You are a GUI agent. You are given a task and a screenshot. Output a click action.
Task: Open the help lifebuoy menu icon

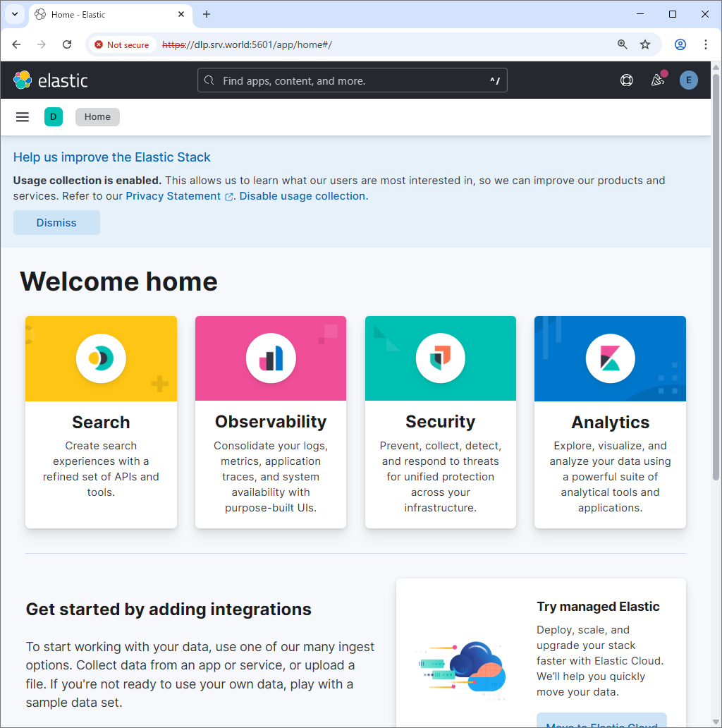pyautogui.click(x=626, y=80)
